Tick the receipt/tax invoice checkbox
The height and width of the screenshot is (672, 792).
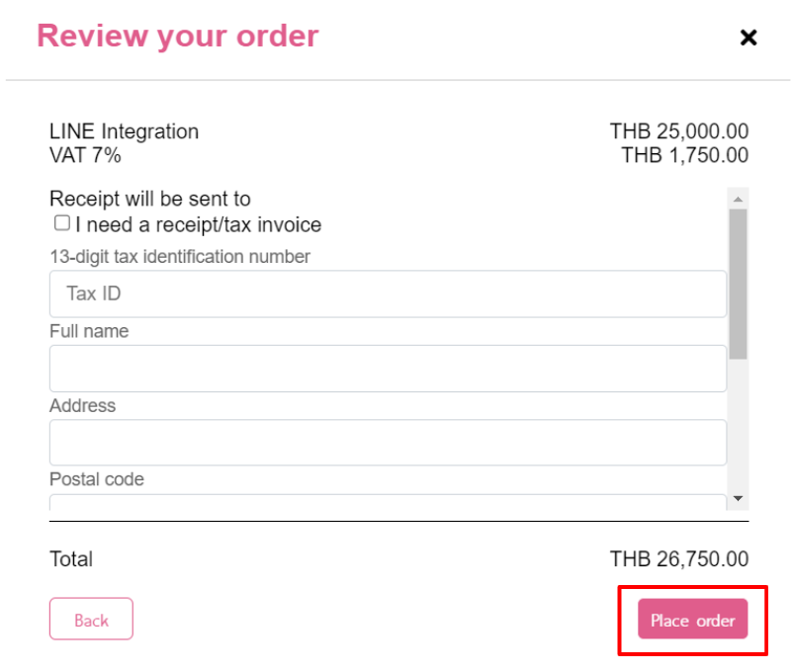click(x=62, y=222)
